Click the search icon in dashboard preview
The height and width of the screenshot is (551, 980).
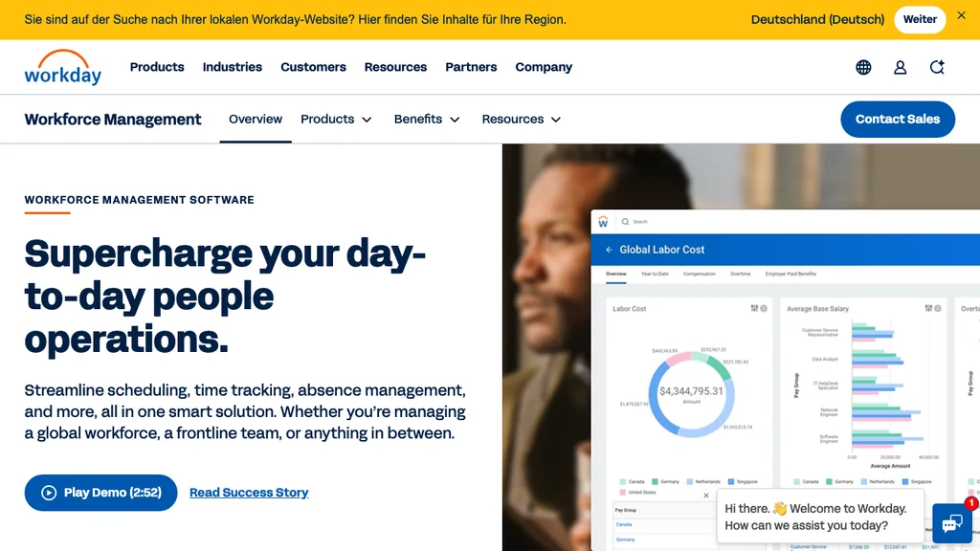[x=625, y=222]
